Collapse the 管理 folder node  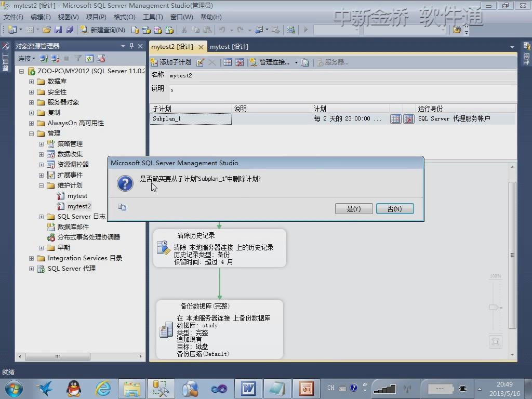(31, 134)
